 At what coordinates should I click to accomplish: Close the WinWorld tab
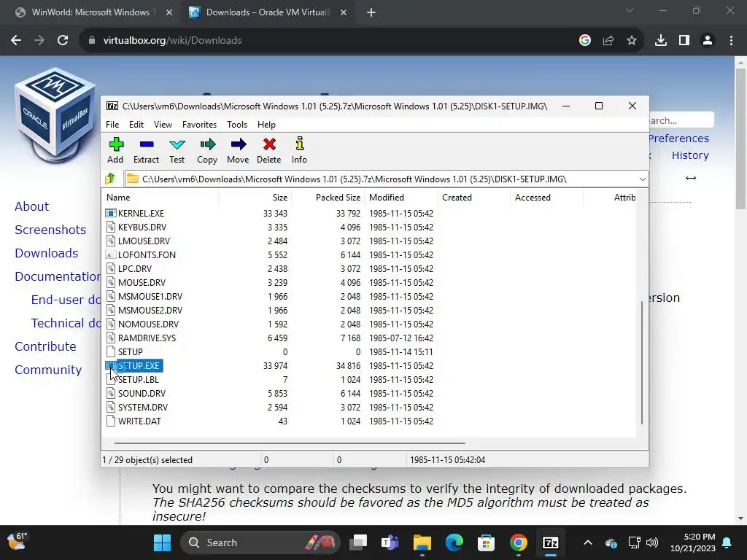coord(169,12)
